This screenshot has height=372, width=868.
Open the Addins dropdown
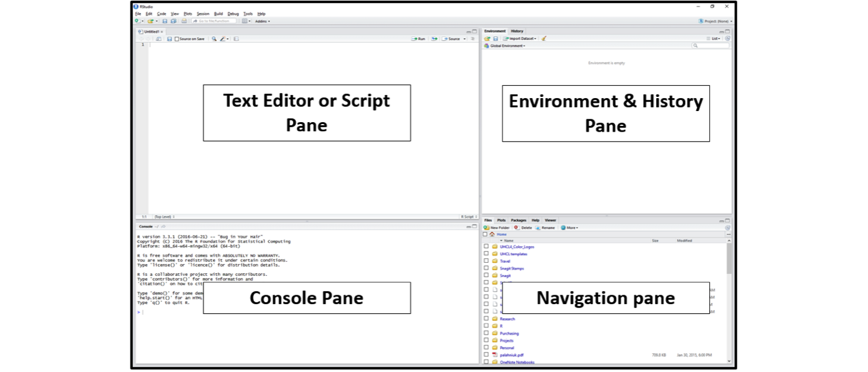coord(263,21)
